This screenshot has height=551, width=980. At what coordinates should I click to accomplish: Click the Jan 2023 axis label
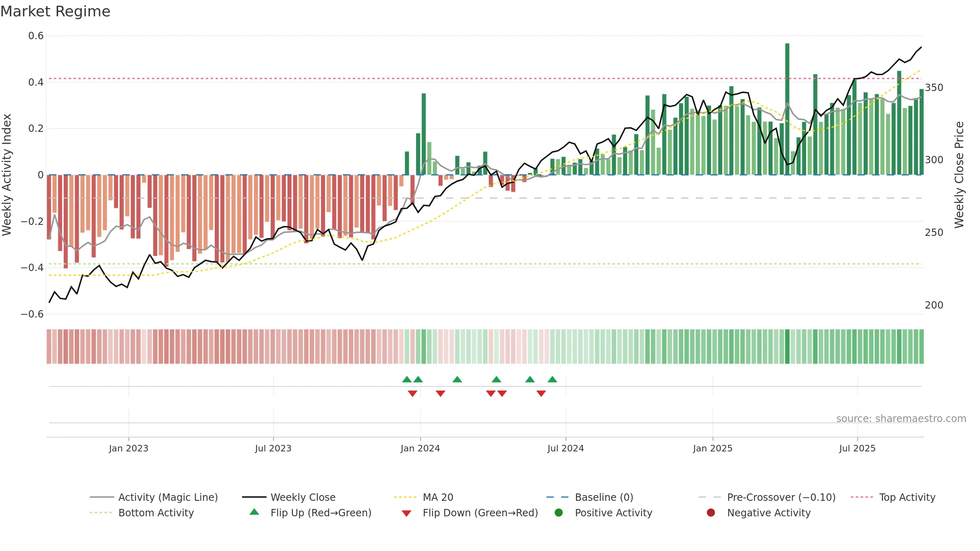129,449
